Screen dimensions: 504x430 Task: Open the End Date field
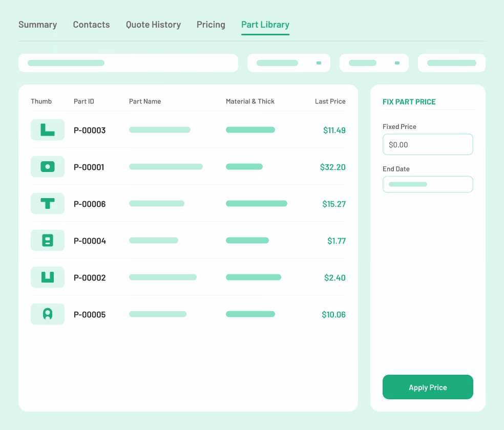[428, 184]
